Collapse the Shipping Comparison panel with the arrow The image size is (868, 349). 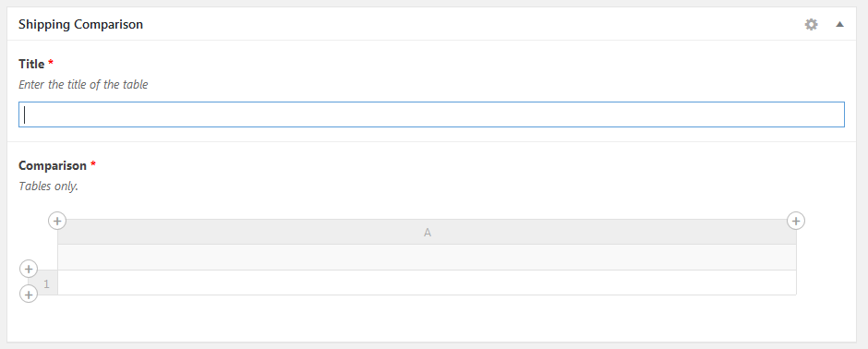(x=839, y=24)
